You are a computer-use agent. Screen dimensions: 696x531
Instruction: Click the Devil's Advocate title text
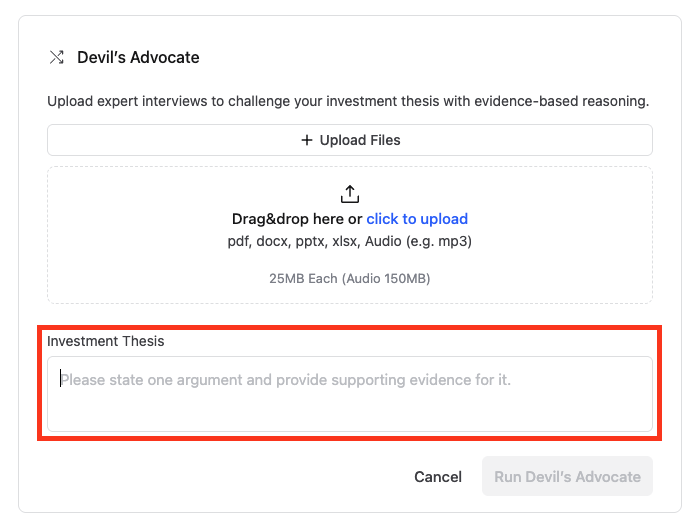click(x=138, y=57)
